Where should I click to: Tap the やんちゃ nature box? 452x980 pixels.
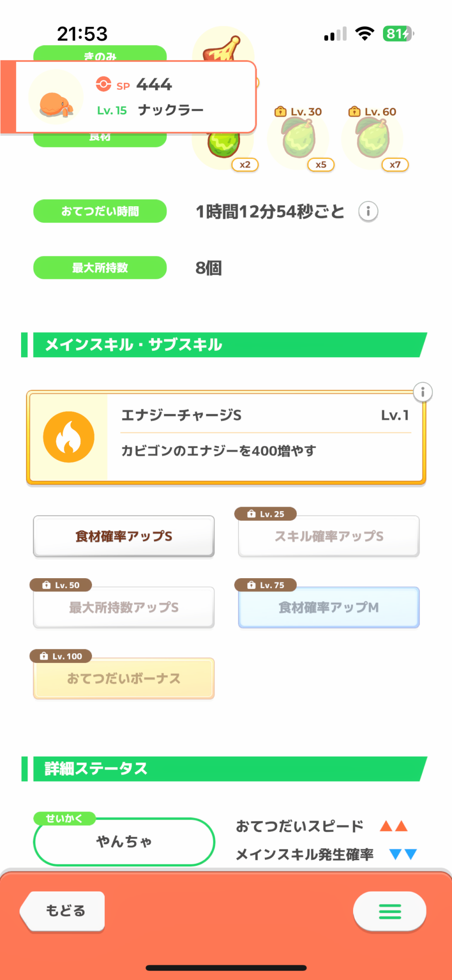(x=124, y=841)
